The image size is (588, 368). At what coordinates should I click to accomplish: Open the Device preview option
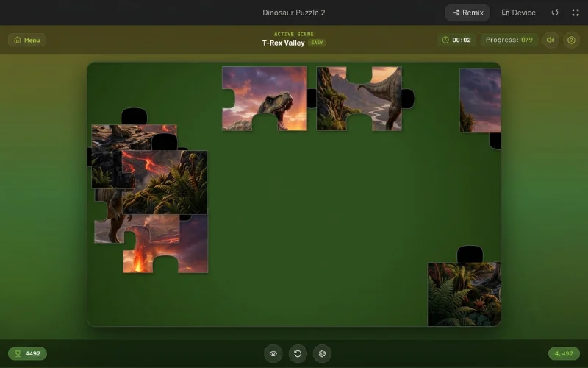pyautogui.click(x=519, y=13)
